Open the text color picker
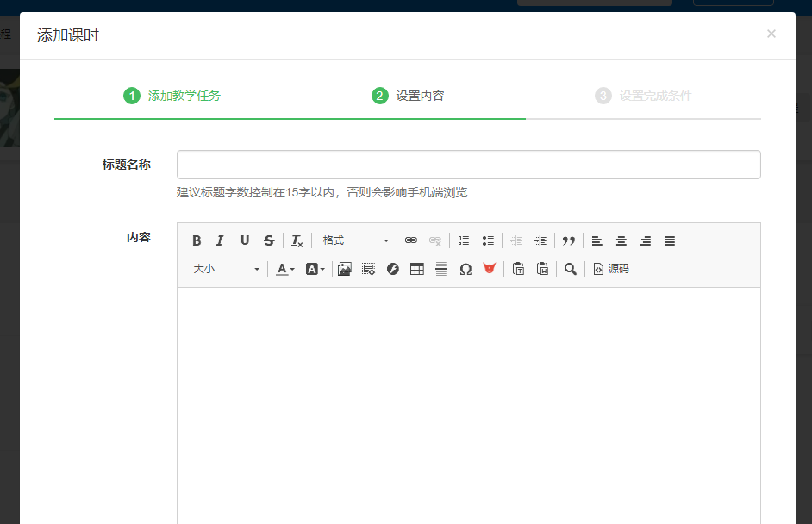The image size is (812, 524). tap(284, 269)
